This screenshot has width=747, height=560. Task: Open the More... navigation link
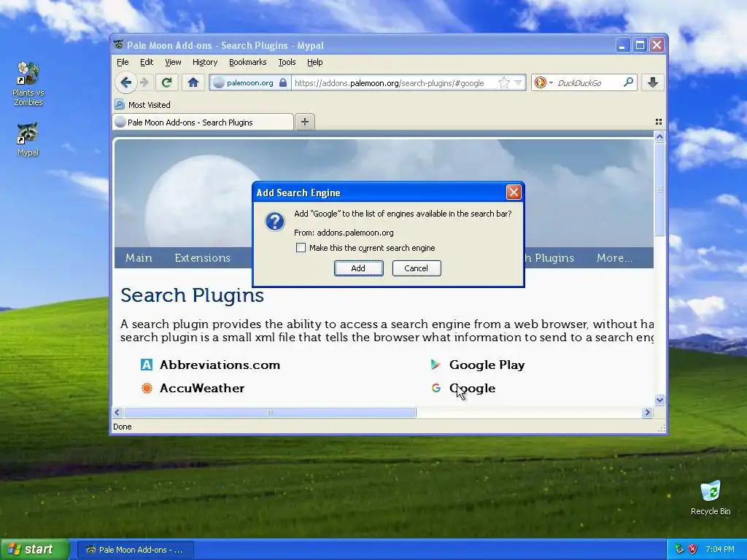pyautogui.click(x=614, y=257)
